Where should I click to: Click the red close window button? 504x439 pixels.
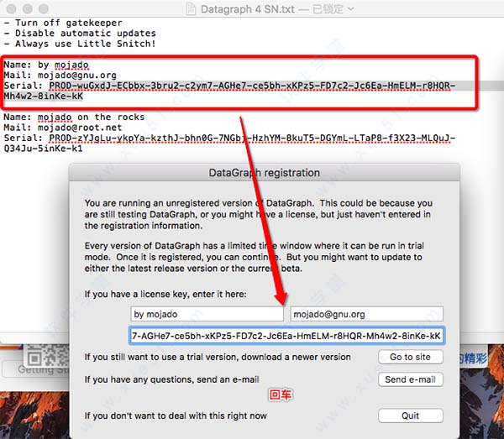[x=11, y=8]
